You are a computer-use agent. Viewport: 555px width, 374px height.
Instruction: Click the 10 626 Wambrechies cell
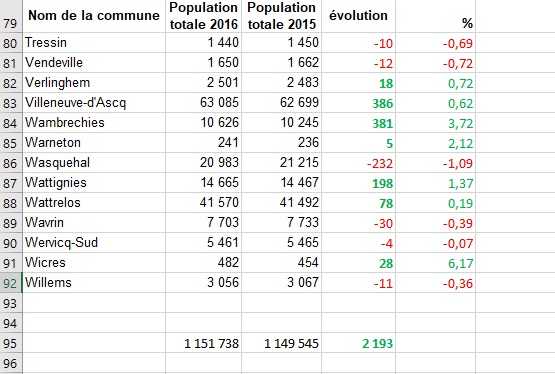[x=204, y=123]
